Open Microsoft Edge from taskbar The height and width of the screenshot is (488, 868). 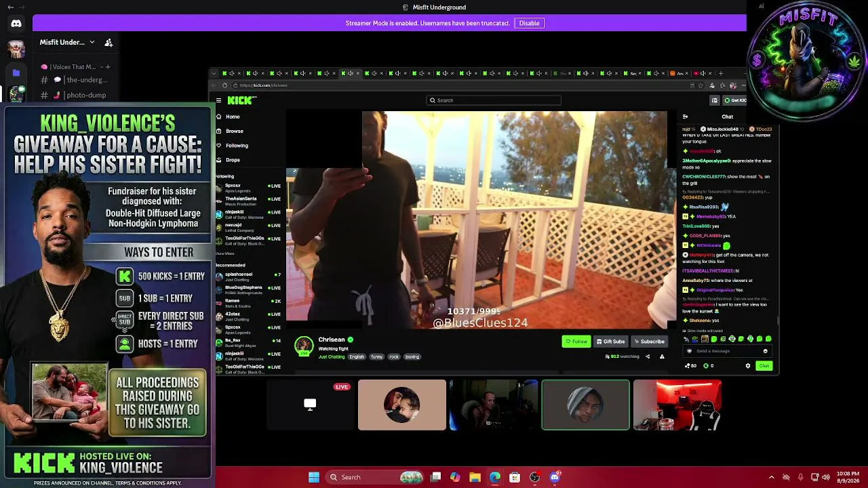click(x=495, y=477)
